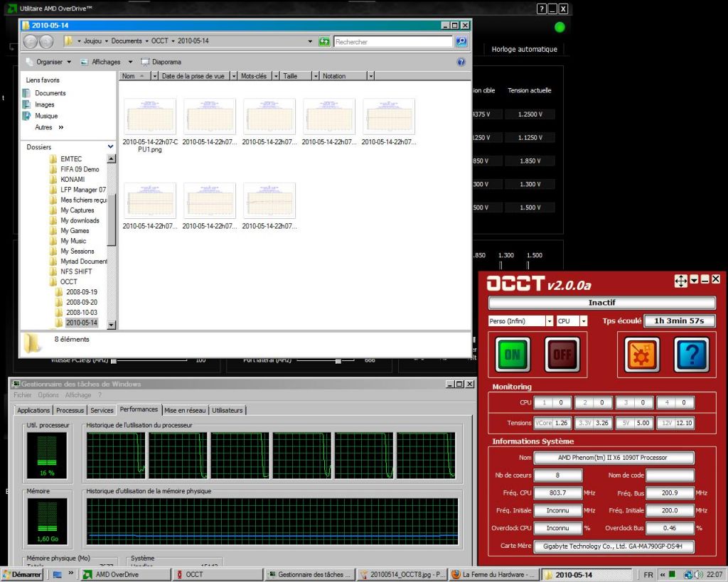
Task: Open address bar history dropdown
Action: (310, 41)
